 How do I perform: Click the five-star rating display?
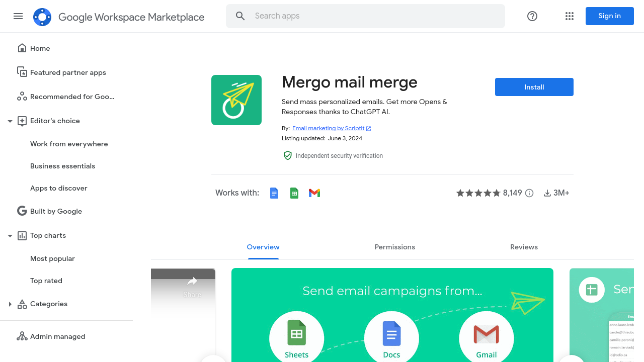(x=478, y=193)
